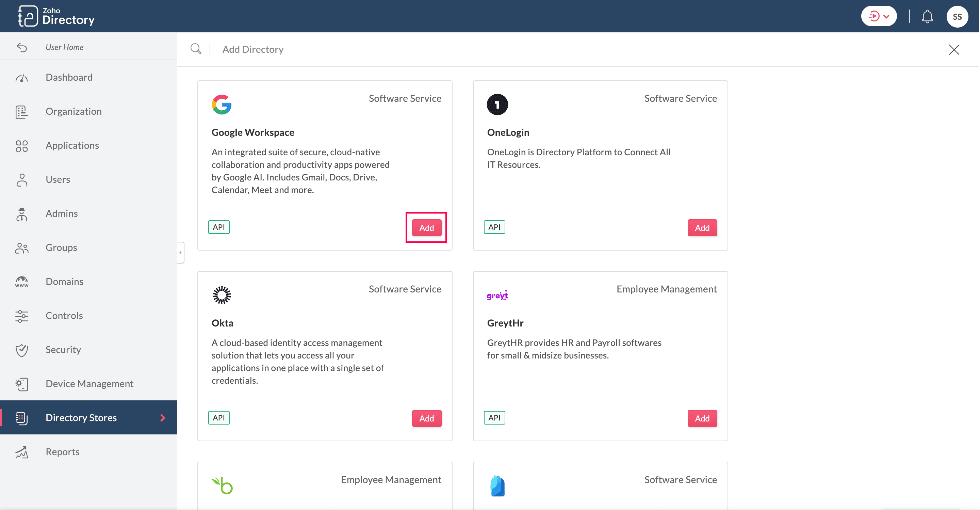
Task: Click the Domains www icon
Action: (x=22, y=282)
